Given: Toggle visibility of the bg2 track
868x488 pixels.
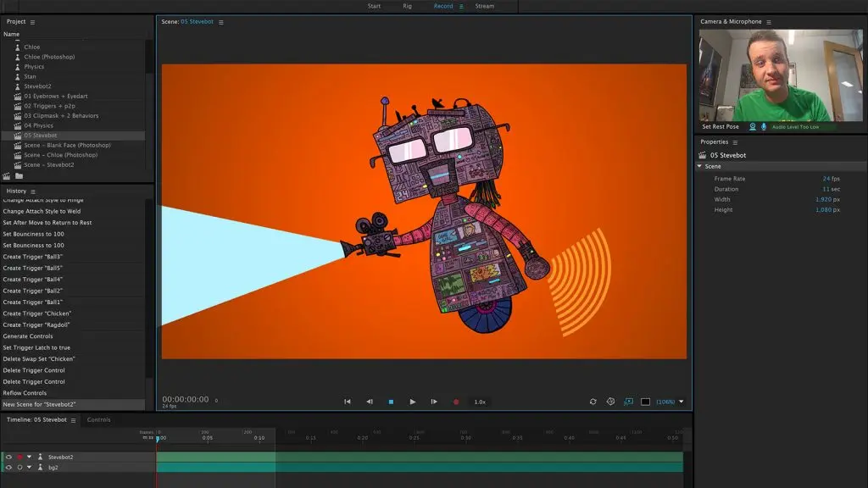Looking at the screenshot, I should 8,467.
